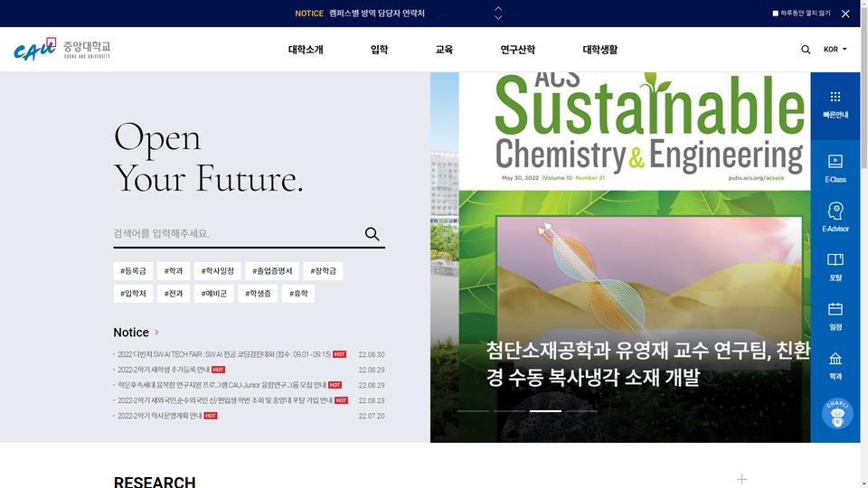
Task: Select the #휴학 tag
Action: [298, 294]
